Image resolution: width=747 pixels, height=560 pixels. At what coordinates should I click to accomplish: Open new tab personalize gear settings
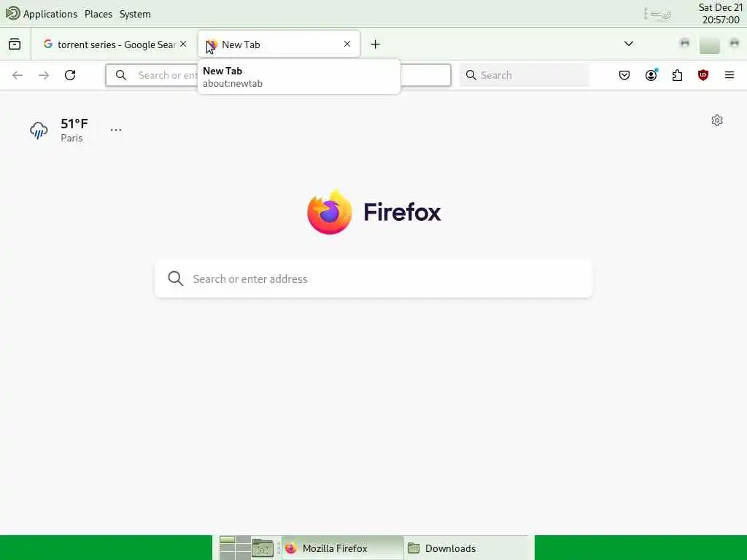[717, 120]
